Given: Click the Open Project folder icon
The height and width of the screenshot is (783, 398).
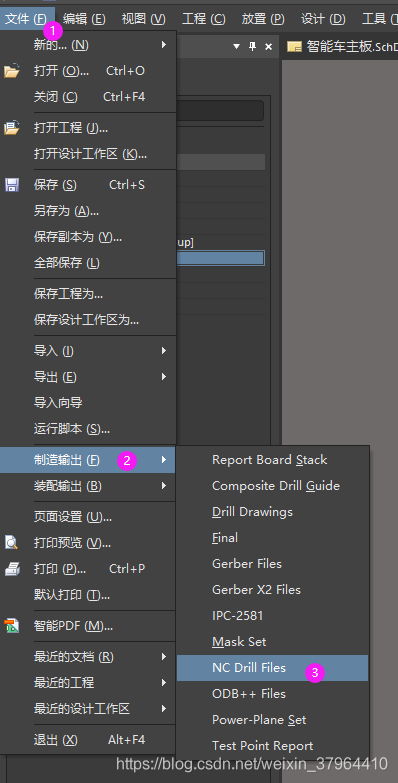Looking at the screenshot, I should pyautogui.click(x=11, y=128).
